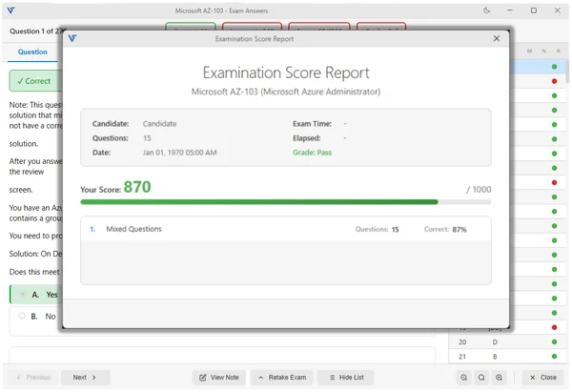Image resolution: width=572 pixels, height=392 pixels.
Task: Reset zoom with the plain magnifier icon
Action: [x=481, y=378]
